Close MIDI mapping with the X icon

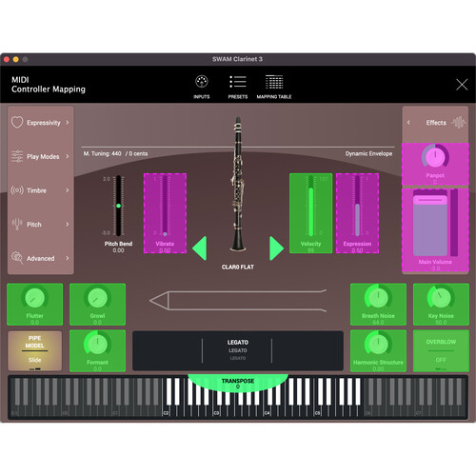click(x=462, y=85)
